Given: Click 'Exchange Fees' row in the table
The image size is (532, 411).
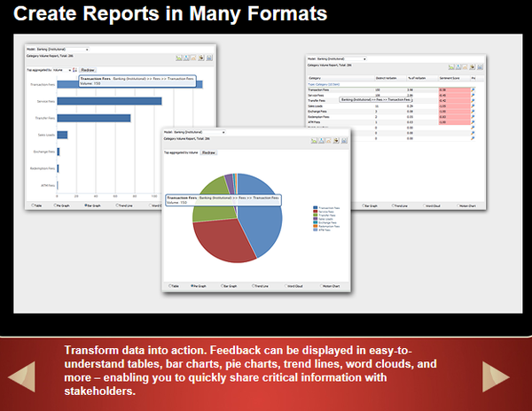Looking at the screenshot, I should (392, 112).
